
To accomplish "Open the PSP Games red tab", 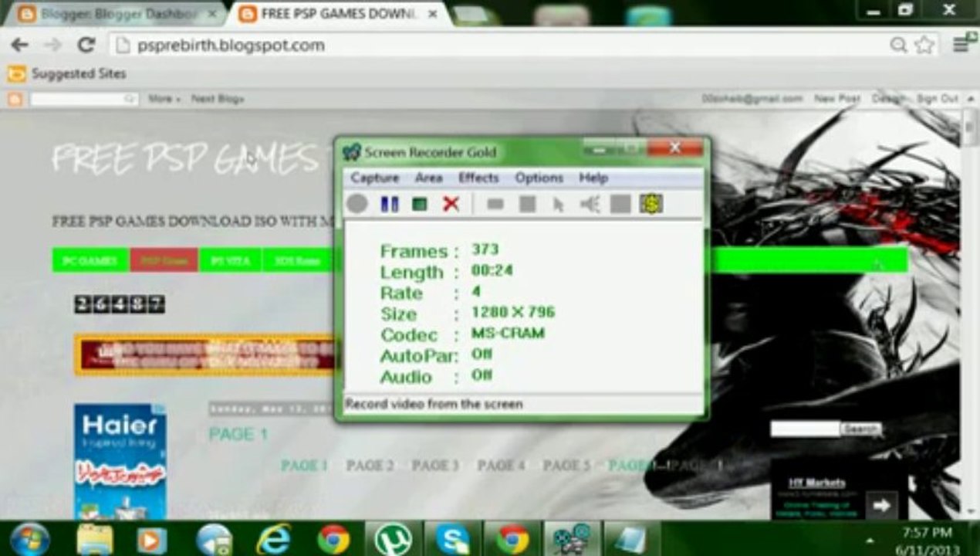I will click(164, 260).
